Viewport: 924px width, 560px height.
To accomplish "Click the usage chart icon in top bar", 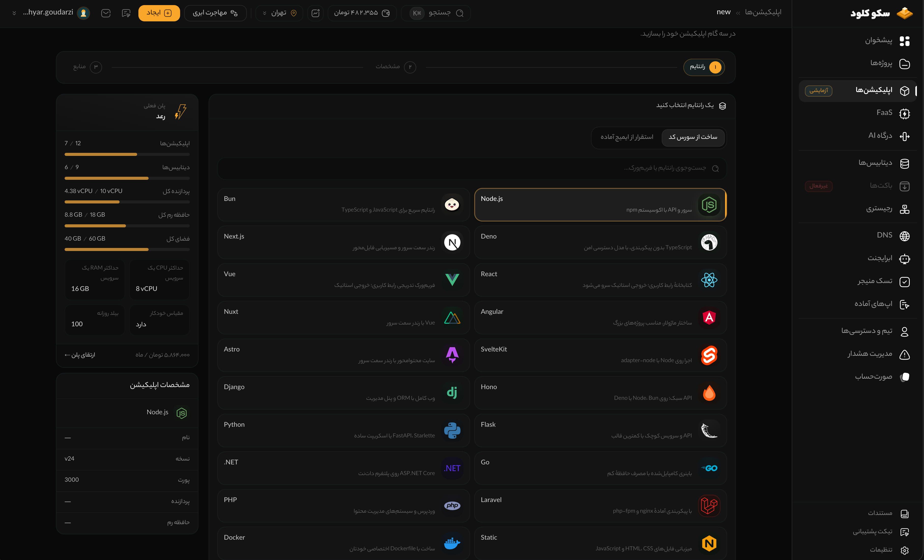I will click(x=315, y=13).
